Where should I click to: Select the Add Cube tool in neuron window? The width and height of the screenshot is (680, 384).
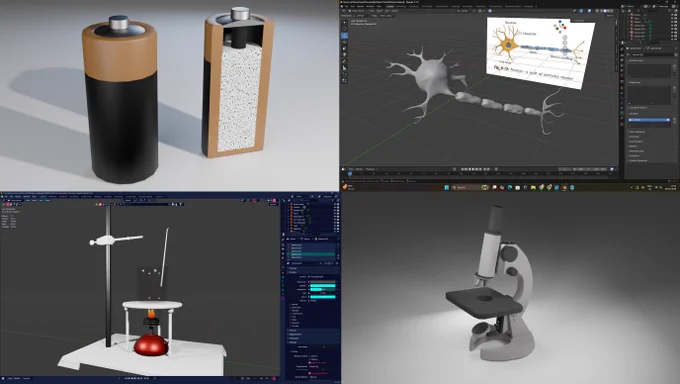344,74
